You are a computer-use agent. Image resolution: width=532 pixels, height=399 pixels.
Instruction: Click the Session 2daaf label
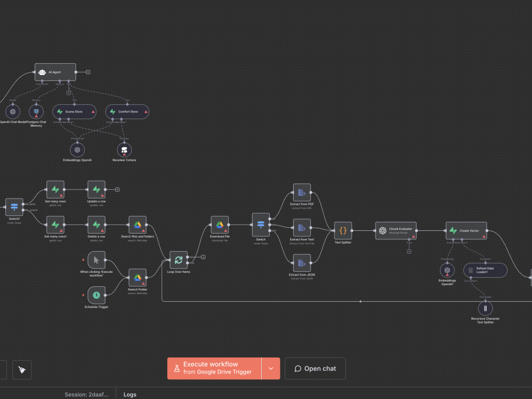87,394
